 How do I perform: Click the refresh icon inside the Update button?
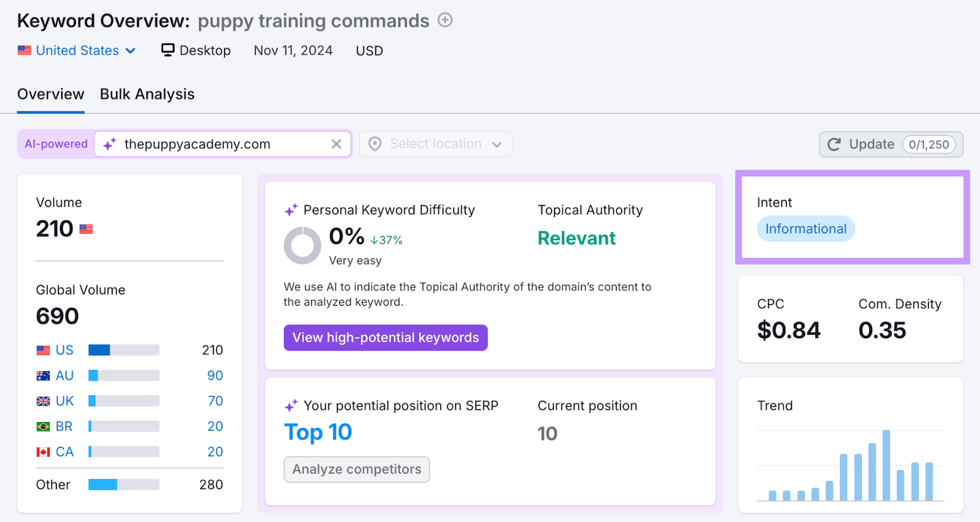click(834, 144)
